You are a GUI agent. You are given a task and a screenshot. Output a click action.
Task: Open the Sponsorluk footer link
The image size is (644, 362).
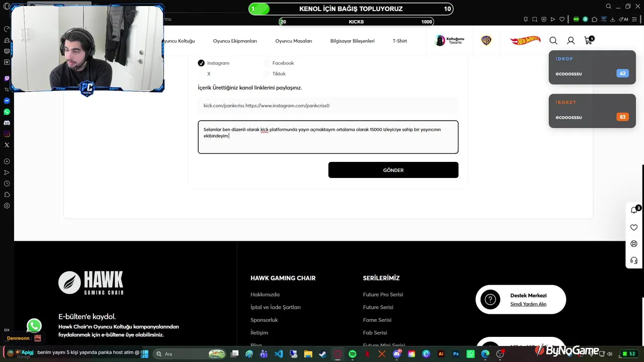[x=264, y=320]
